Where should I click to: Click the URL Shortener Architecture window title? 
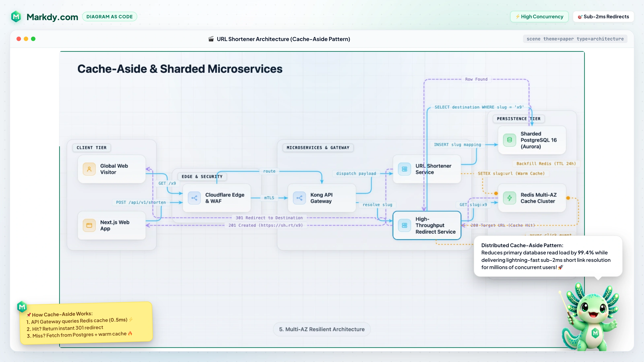(x=283, y=39)
